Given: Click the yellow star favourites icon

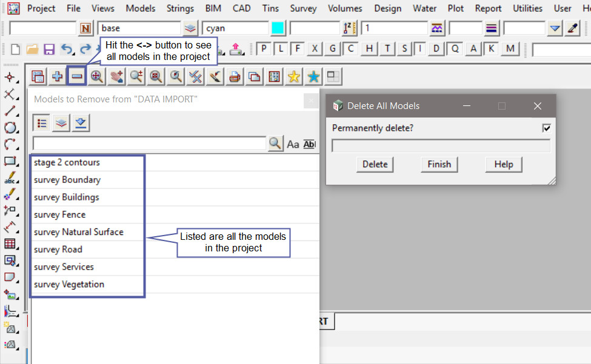Looking at the screenshot, I should [x=293, y=76].
